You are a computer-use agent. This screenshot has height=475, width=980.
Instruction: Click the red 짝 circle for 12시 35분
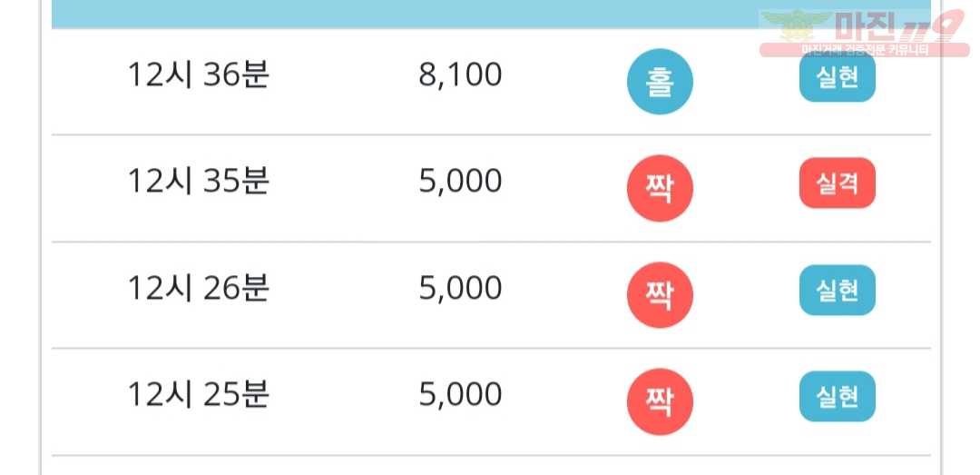coord(660,188)
